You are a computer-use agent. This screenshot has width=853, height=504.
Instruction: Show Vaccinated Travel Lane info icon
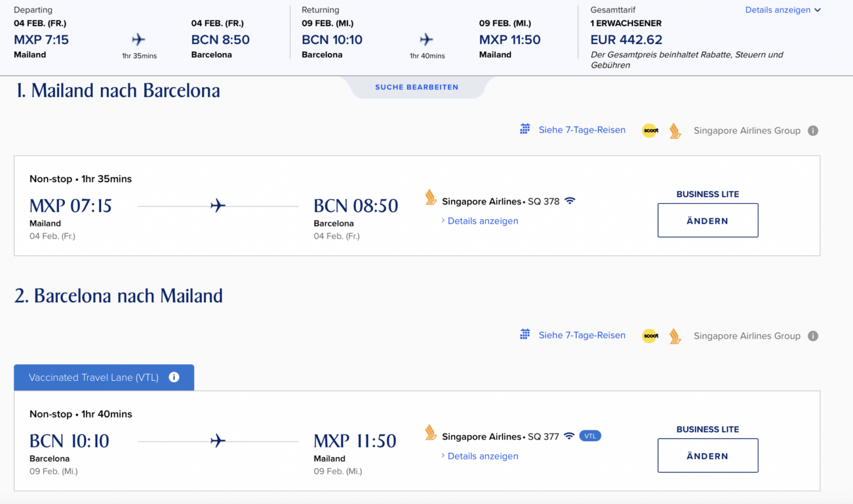[174, 377]
